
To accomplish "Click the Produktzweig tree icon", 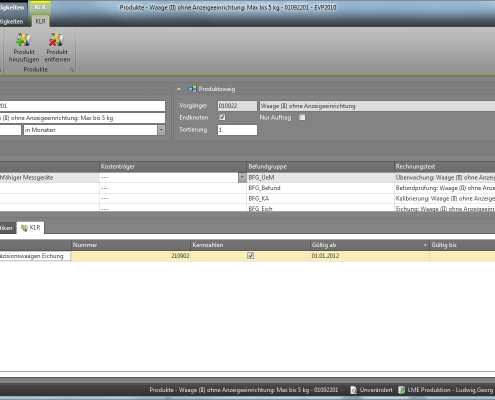I will coord(192,89).
